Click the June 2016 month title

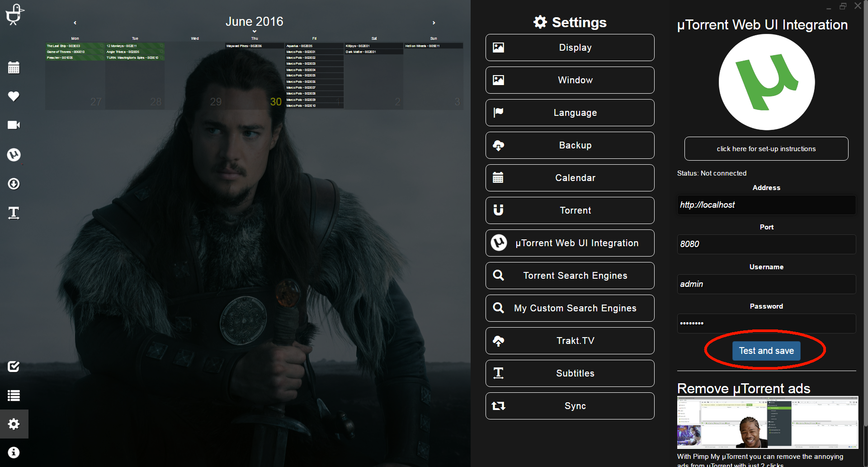tap(255, 21)
